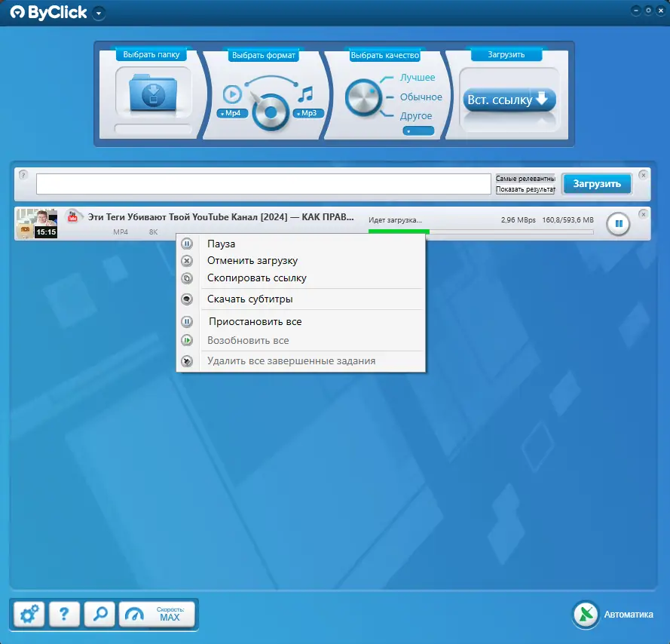Click the delete completed tasks icon
Viewport: 670px width, 644px height.
tap(187, 361)
